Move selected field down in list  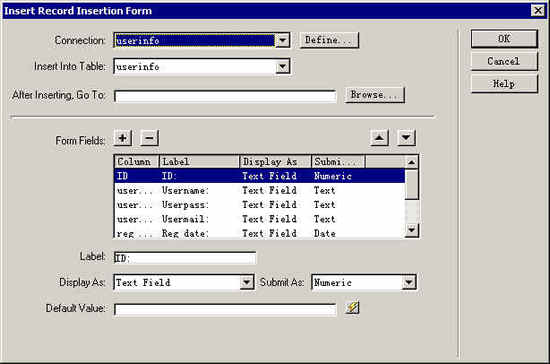[406, 138]
